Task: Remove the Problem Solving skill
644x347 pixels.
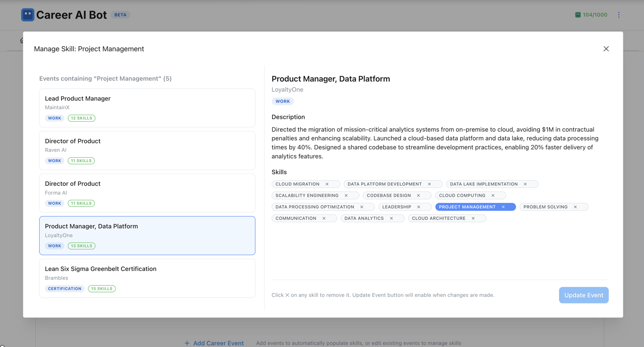Action: point(575,207)
